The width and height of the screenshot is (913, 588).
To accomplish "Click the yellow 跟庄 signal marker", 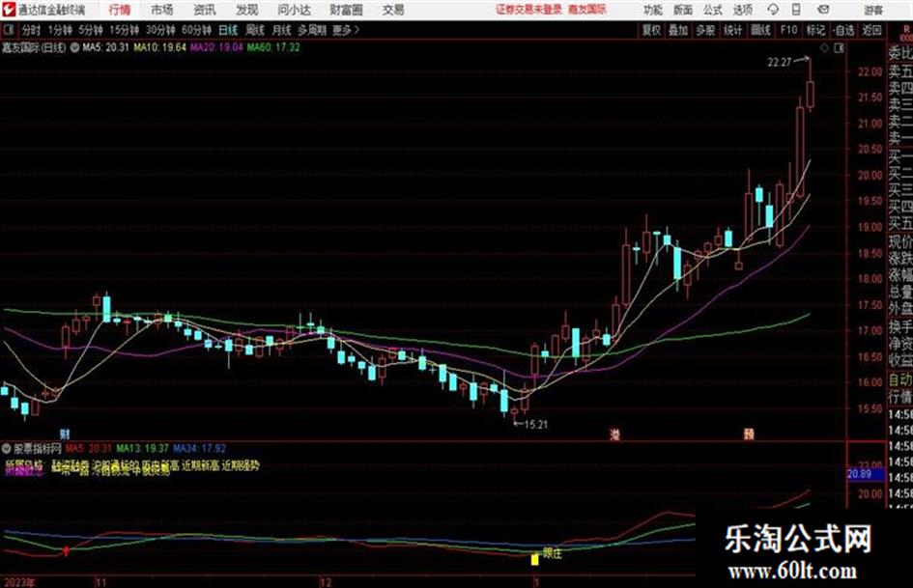I will tap(535, 560).
